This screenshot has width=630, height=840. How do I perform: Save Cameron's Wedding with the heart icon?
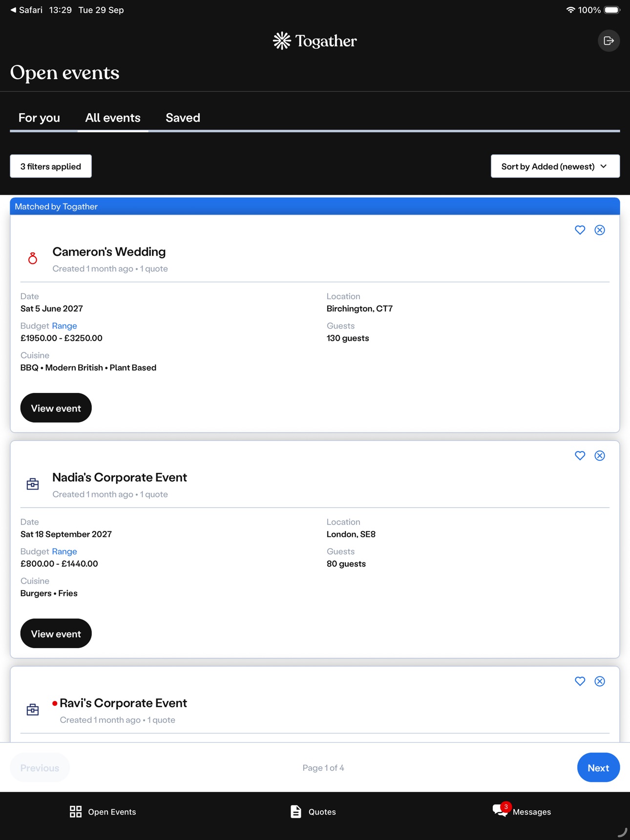click(580, 230)
